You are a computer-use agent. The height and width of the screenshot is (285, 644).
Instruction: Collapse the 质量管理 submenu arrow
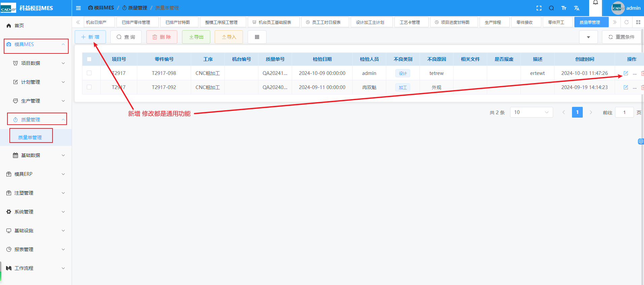click(63, 120)
